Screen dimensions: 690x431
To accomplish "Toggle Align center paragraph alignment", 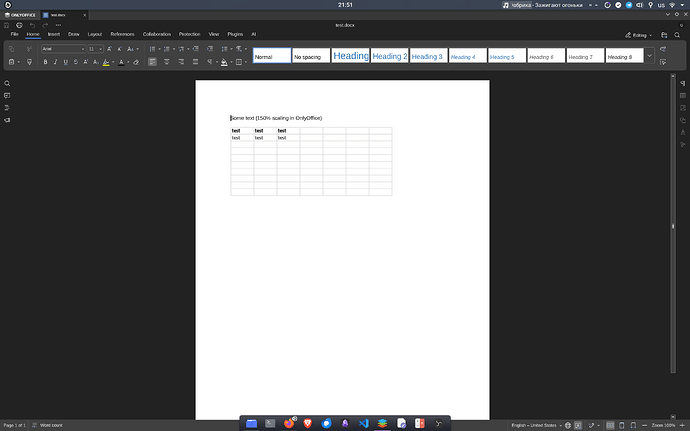I will [167, 62].
